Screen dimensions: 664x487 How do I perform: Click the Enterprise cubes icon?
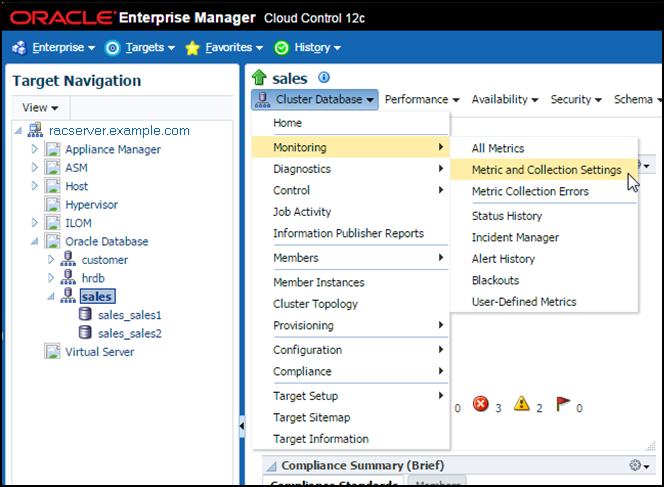coord(19,48)
